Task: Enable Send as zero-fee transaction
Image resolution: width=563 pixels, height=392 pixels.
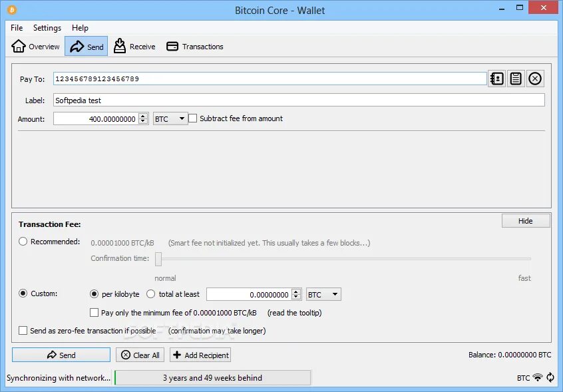Action: point(23,330)
